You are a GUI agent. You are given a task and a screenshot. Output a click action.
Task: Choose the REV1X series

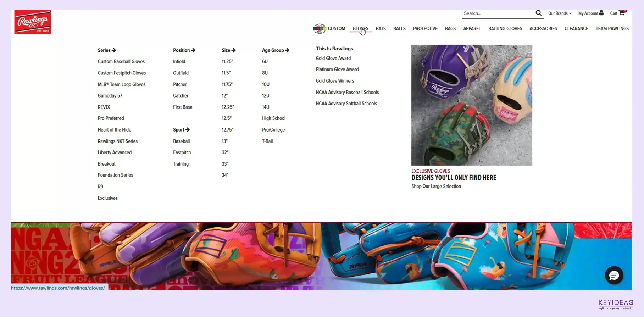click(104, 107)
